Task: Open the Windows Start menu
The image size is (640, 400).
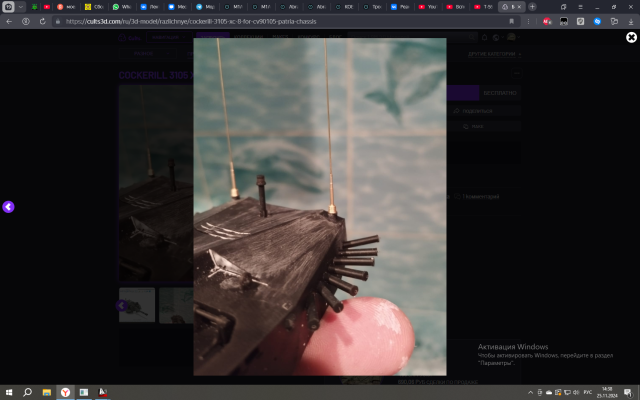Action: pos(9,392)
